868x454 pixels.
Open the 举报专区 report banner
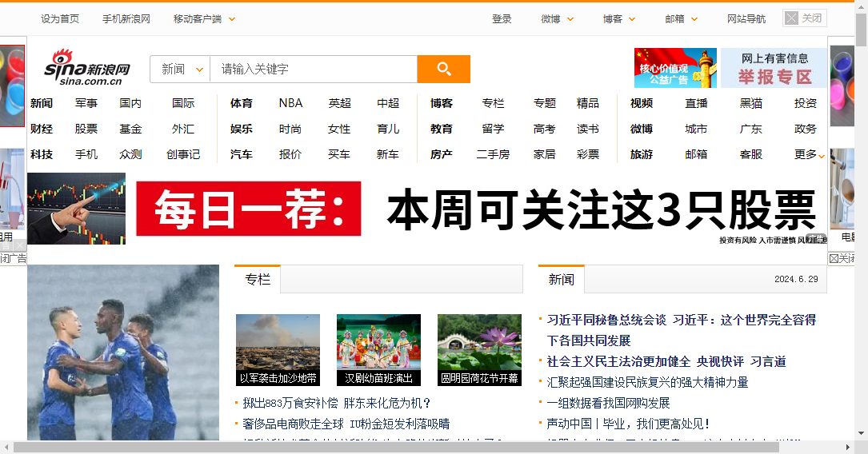pyautogui.click(x=774, y=68)
